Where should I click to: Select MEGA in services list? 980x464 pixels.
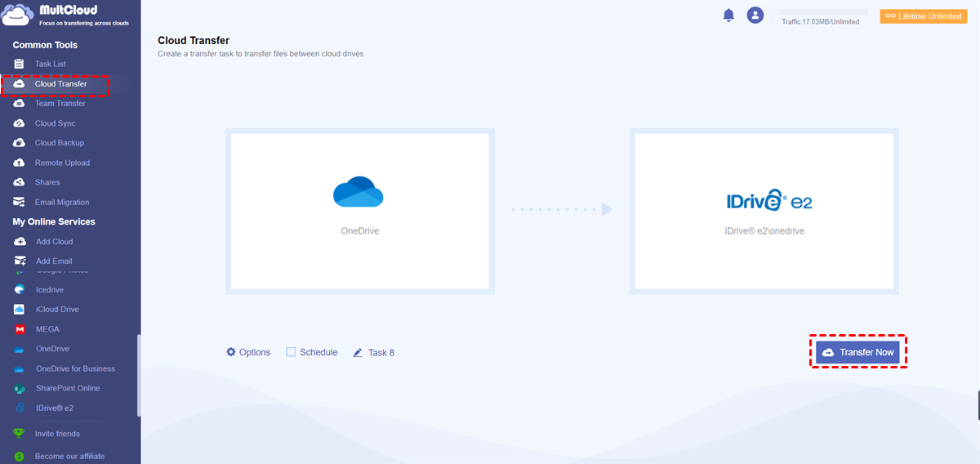pyautogui.click(x=47, y=329)
